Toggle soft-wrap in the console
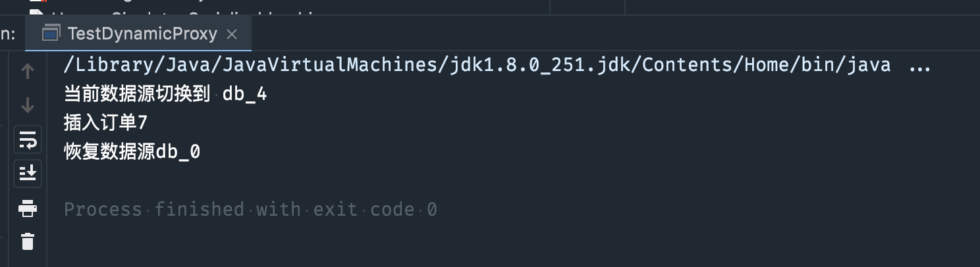This screenshot has height=267, width=980. (28, 139)
